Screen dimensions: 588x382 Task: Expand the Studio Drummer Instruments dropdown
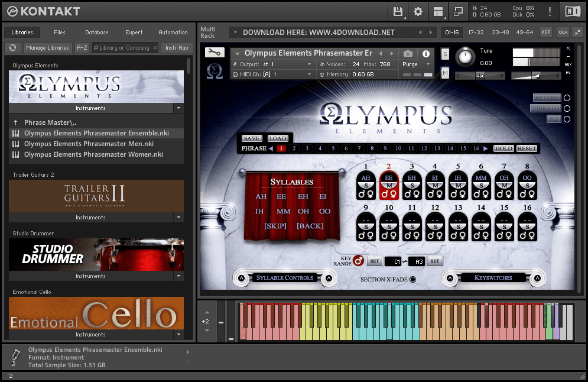178,276
